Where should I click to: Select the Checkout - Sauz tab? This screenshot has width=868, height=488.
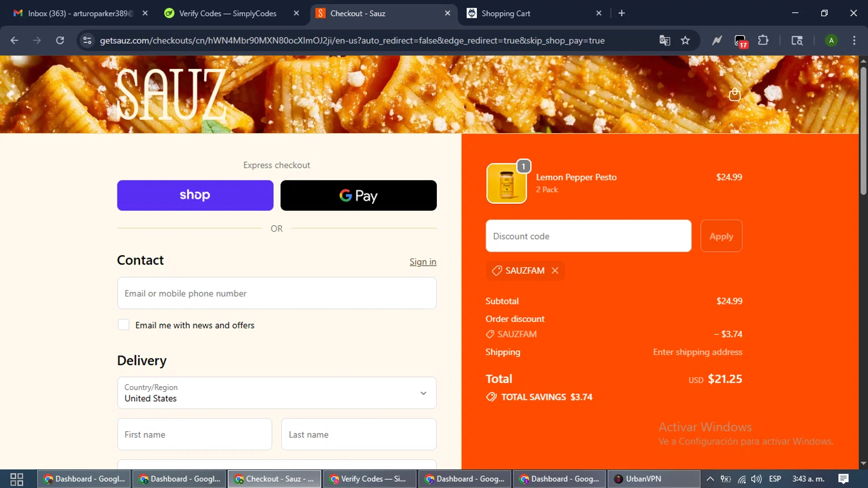(x=383, y=13)
